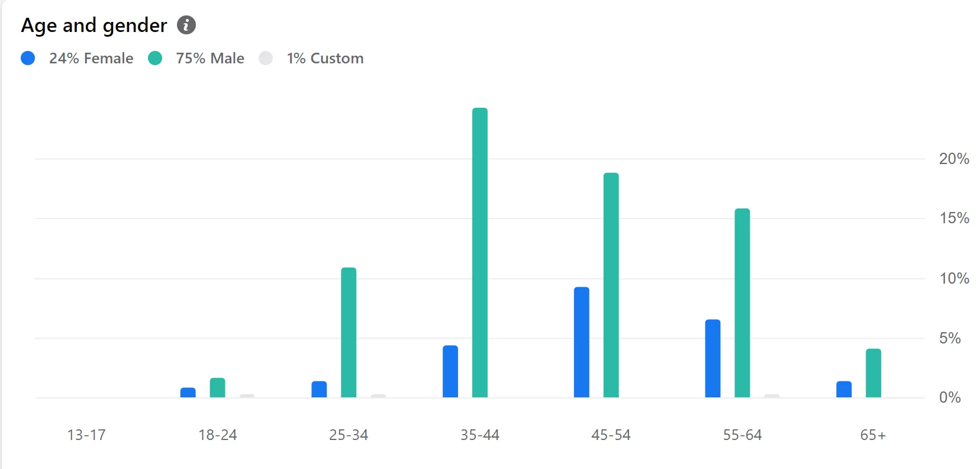Select the tallest Male bar for 35-44
The width and height of the screenshot is (980, 469).
pyautogui.click(x=480, y=252)
